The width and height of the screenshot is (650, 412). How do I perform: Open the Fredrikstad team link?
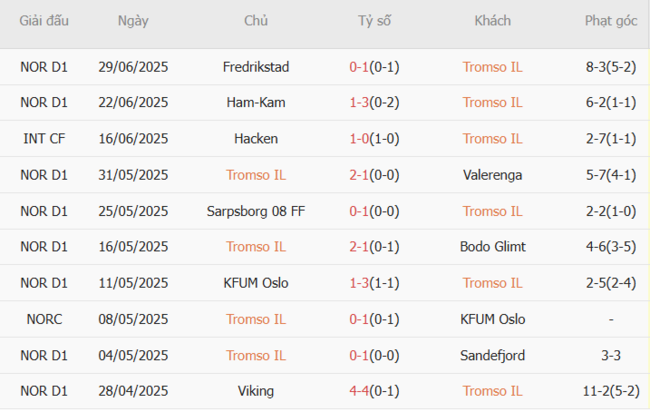[256, 67]
